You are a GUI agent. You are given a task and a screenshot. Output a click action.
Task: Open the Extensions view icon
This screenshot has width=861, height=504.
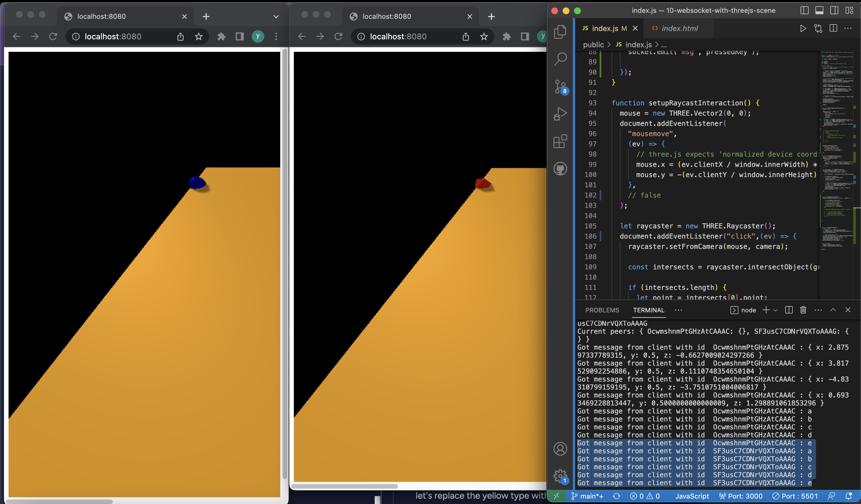tap(560, 141)
